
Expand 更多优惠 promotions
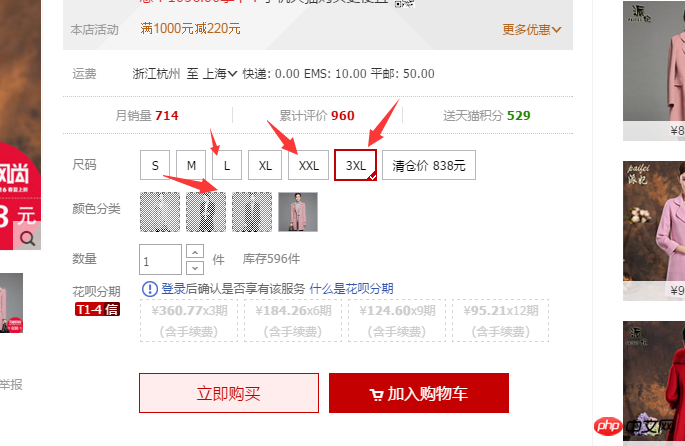pos(532,30)
